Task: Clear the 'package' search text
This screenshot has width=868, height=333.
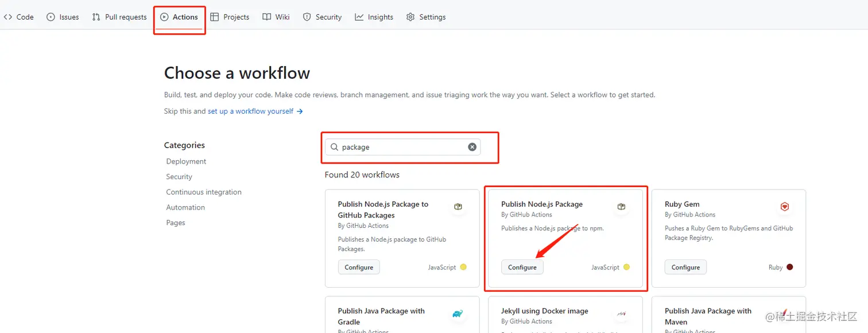Action: 472,147
